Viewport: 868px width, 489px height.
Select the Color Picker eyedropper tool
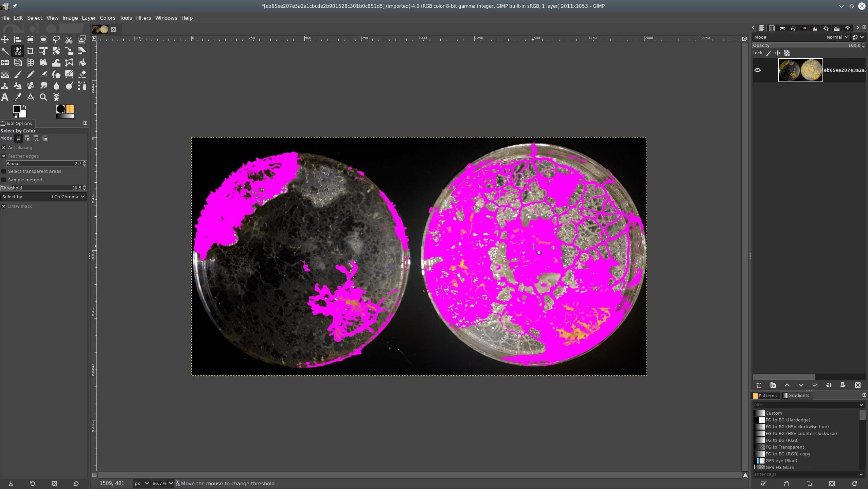pyautogui.click(x=18, y=97)
